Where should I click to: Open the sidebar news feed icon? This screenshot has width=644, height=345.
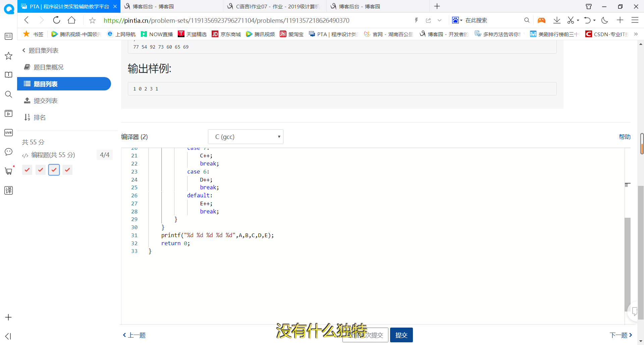(x=9, y=36)
